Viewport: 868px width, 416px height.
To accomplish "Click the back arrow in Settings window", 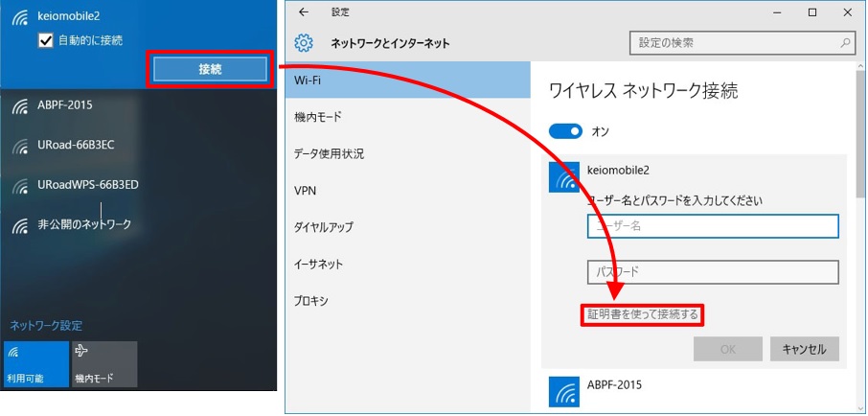I will point(304,12).
